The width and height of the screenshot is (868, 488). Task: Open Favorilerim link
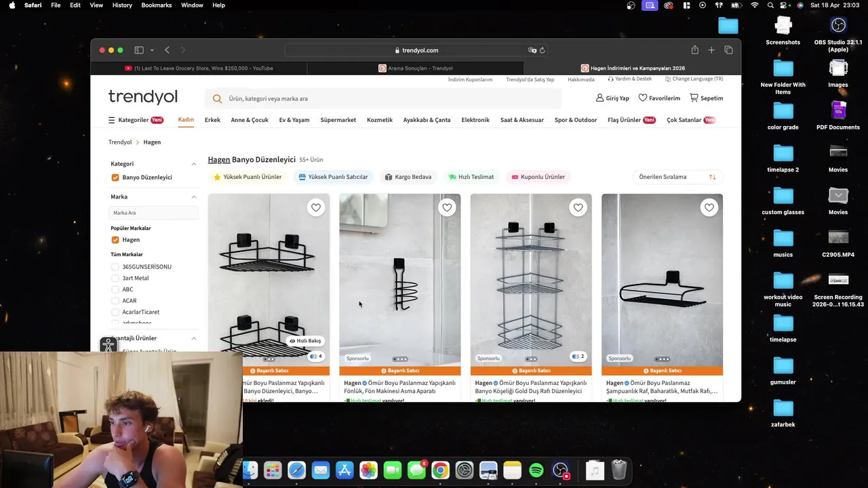659,98
